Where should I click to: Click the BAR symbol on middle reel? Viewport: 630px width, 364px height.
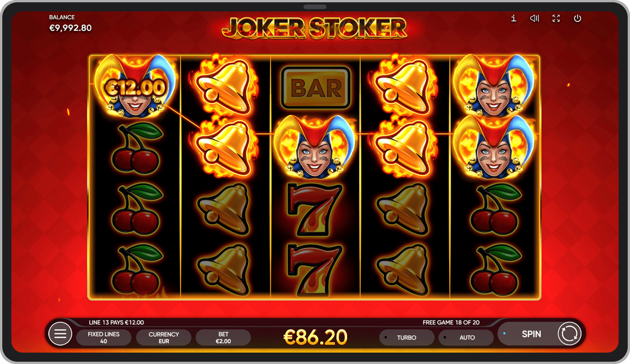tap(315, 88)
